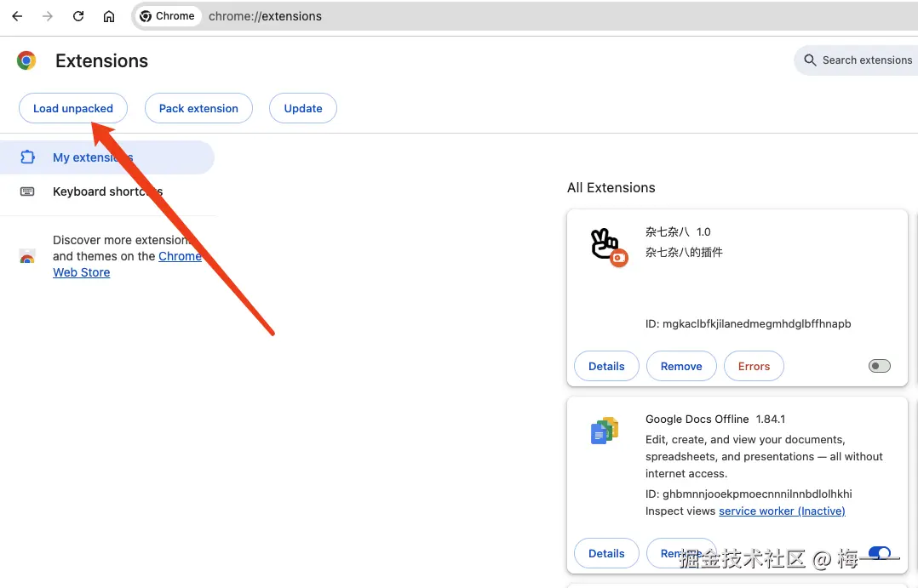Open the browser home page icon
The width and height of the screenshot is (918, 588).
pyautogui.click(x=109, y=16)
